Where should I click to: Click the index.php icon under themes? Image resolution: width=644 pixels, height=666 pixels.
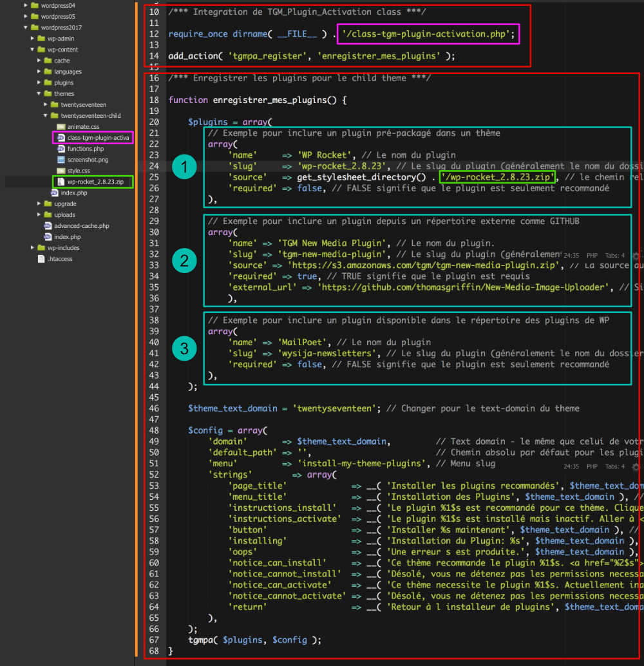pos(55,193)
